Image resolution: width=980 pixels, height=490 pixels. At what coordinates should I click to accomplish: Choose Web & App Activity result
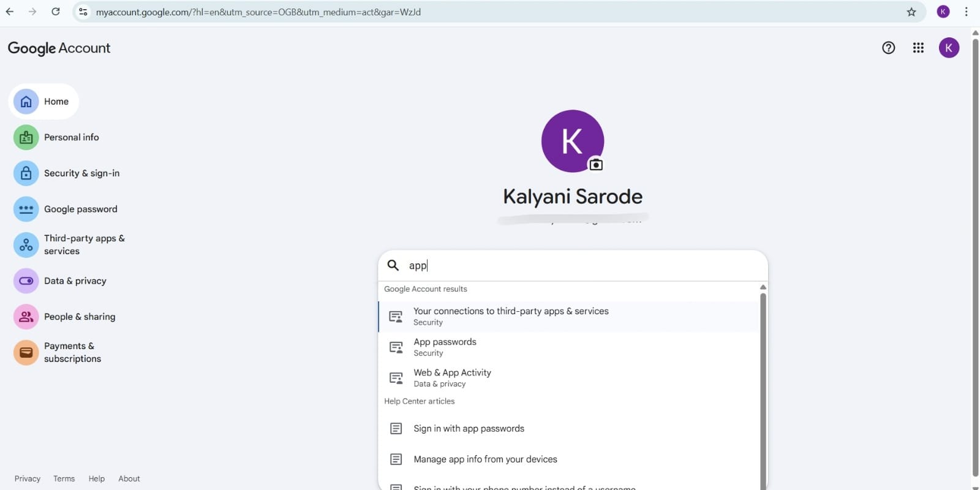(452, 377)
